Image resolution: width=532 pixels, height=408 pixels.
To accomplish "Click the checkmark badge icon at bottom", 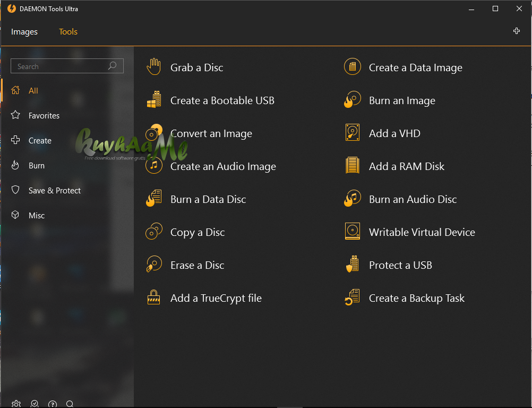I will pos(35,404).
